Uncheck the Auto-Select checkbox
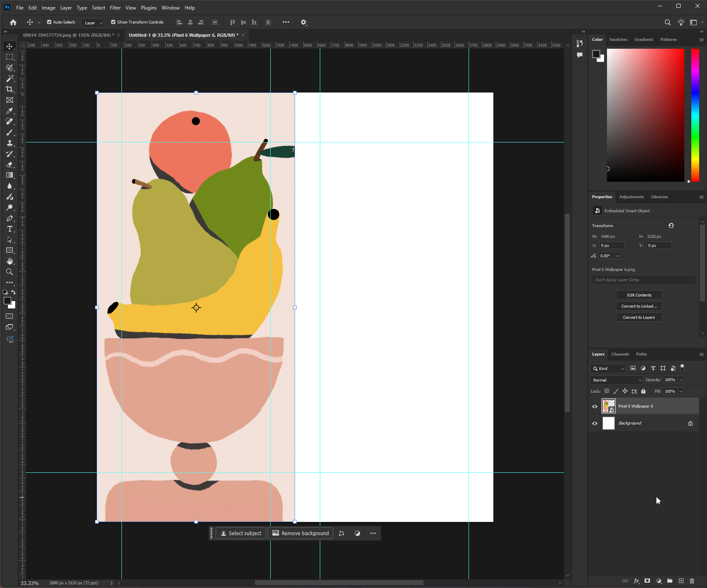 [x=49, y=22]
